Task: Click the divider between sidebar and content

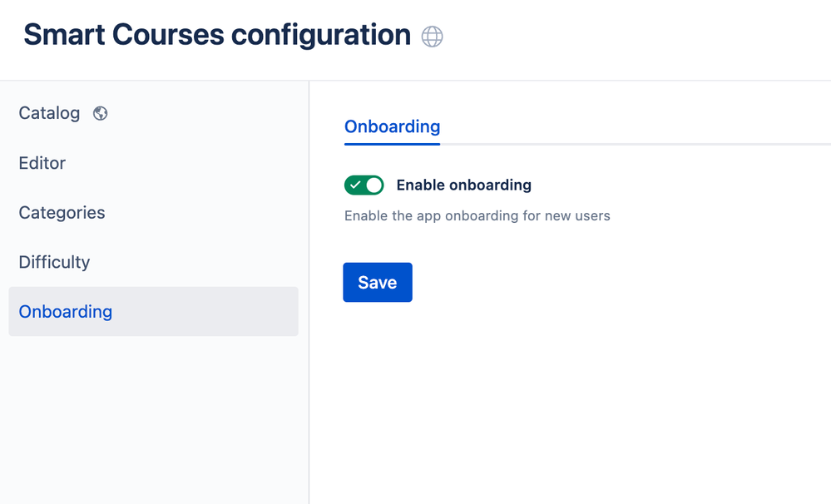Action: click(x=309, y=291)
